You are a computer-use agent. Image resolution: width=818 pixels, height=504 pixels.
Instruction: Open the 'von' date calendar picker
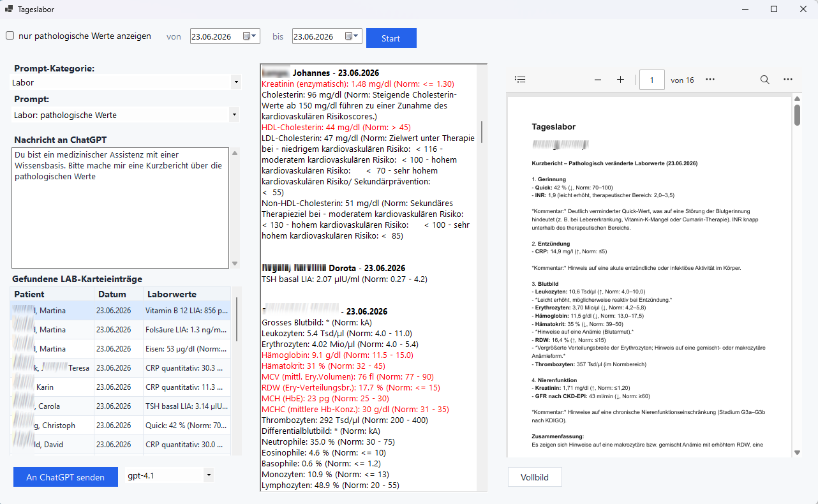[x=251, y=36]
